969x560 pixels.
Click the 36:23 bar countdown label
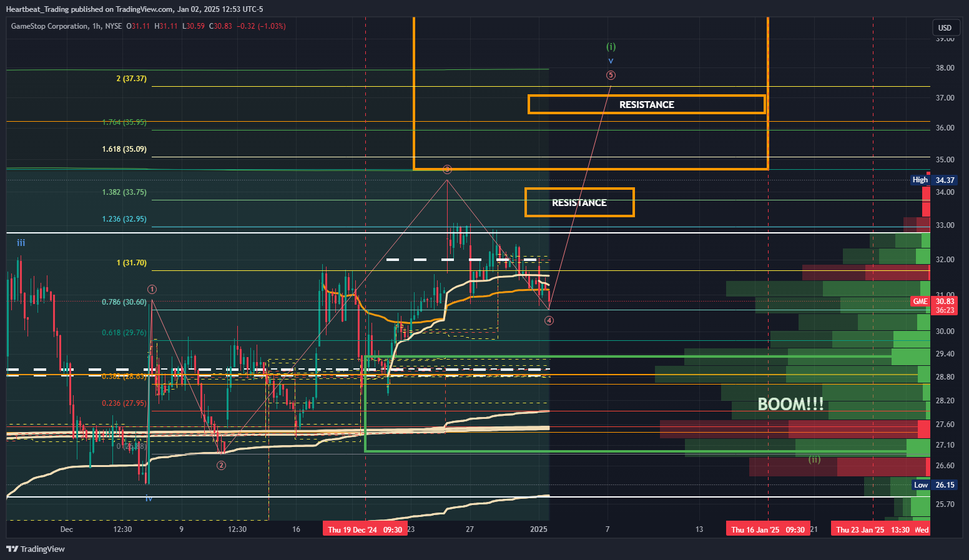945,310
